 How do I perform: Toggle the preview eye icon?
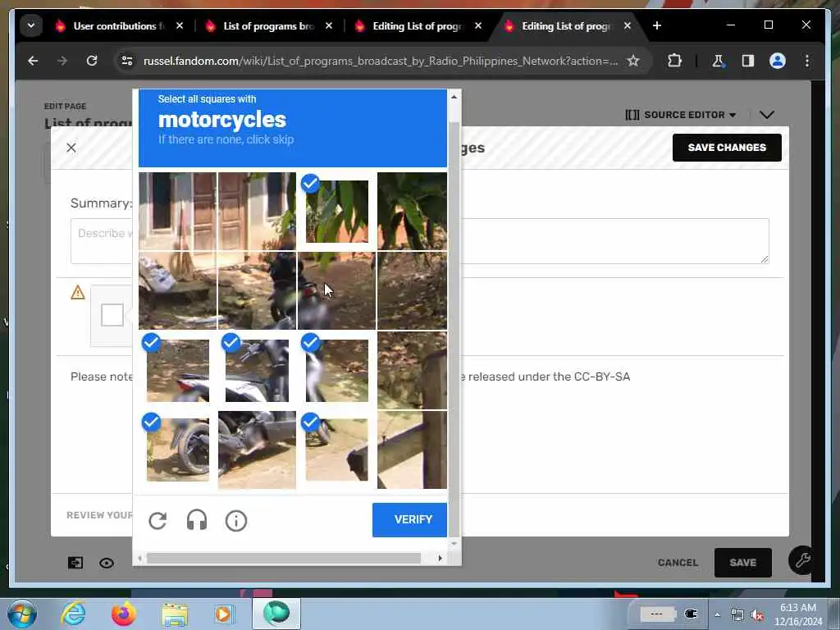pos(107,563)
